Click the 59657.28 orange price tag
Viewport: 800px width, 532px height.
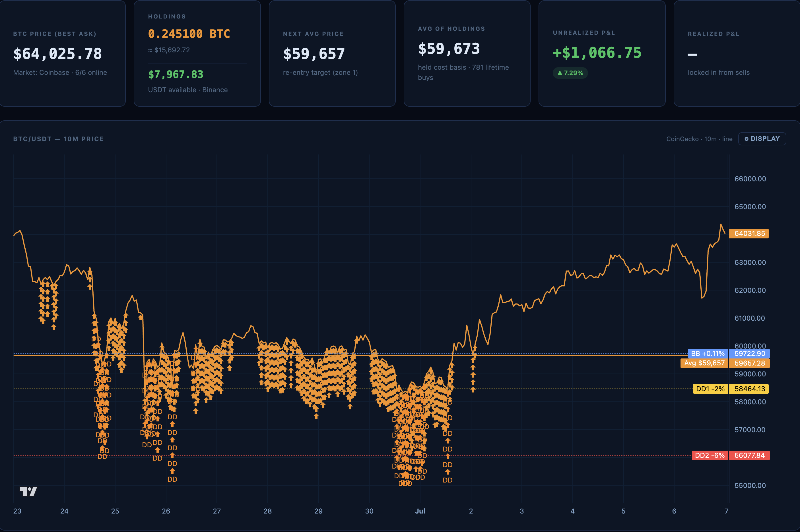[x=749, y=363]
